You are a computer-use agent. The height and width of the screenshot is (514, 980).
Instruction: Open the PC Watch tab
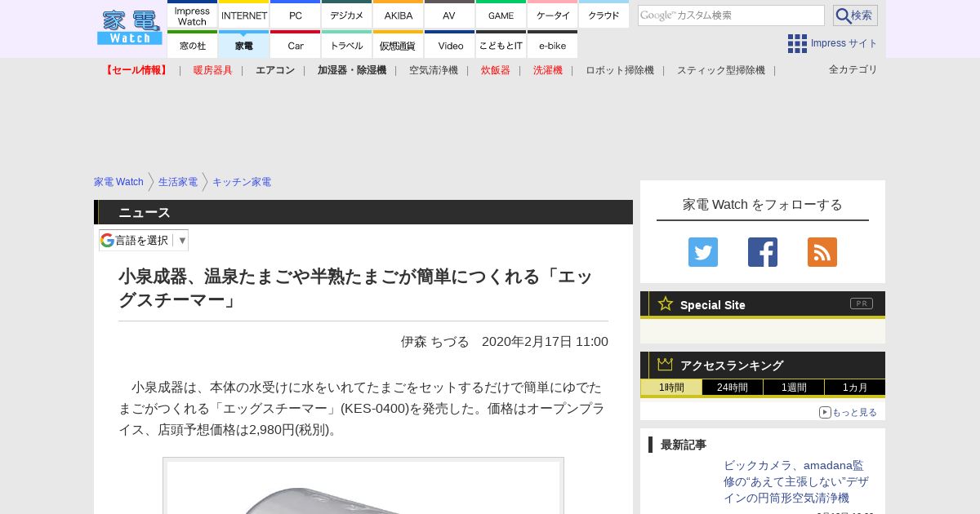pos(296,15)
